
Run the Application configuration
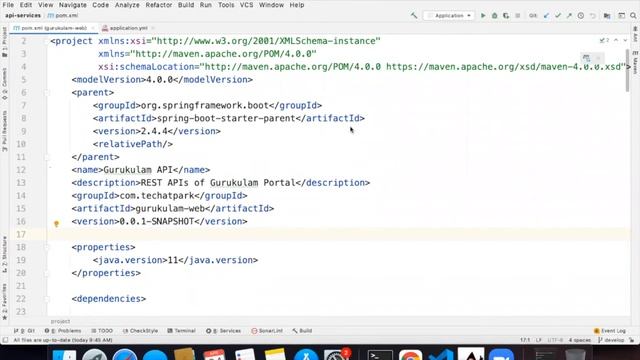[x=483, y=16]
